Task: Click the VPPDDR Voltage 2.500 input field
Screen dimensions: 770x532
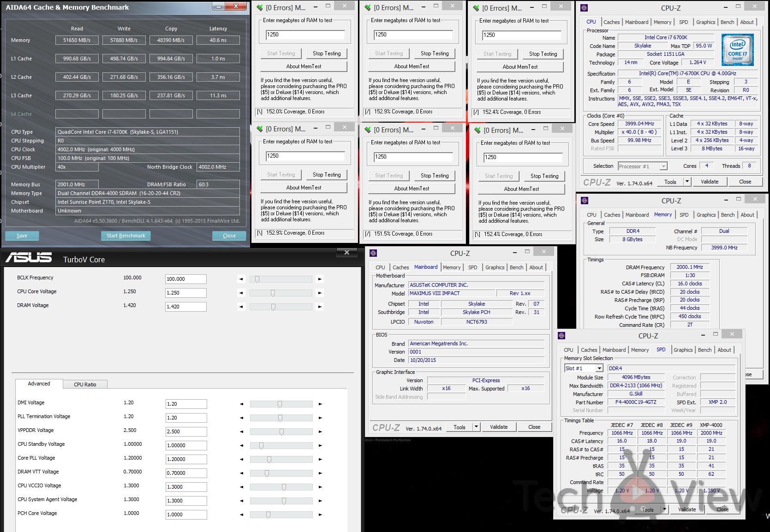Action: [x=186, y=432]
